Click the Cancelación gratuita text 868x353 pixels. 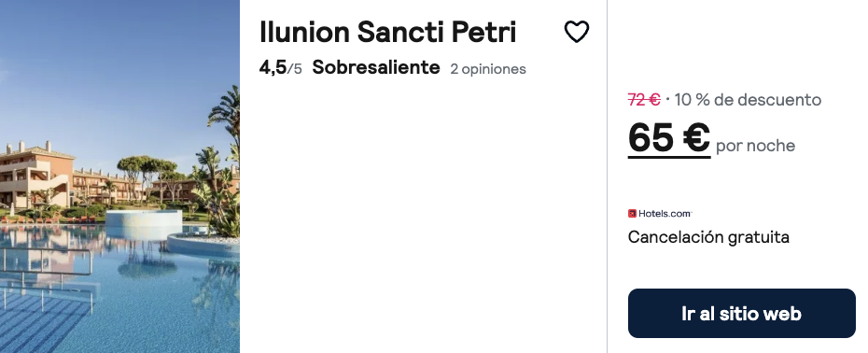[708, 237]
